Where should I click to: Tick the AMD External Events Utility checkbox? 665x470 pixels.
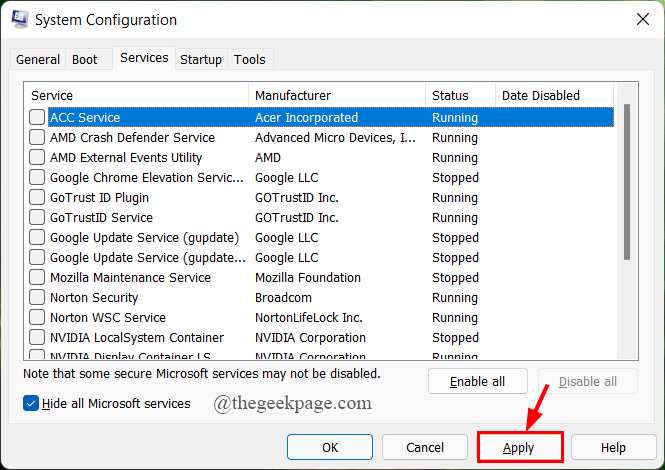37,157
